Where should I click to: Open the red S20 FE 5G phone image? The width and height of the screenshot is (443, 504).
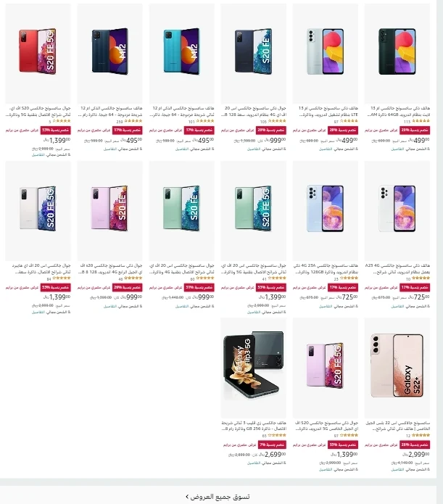pyautogui.click(x=38, y=53)
